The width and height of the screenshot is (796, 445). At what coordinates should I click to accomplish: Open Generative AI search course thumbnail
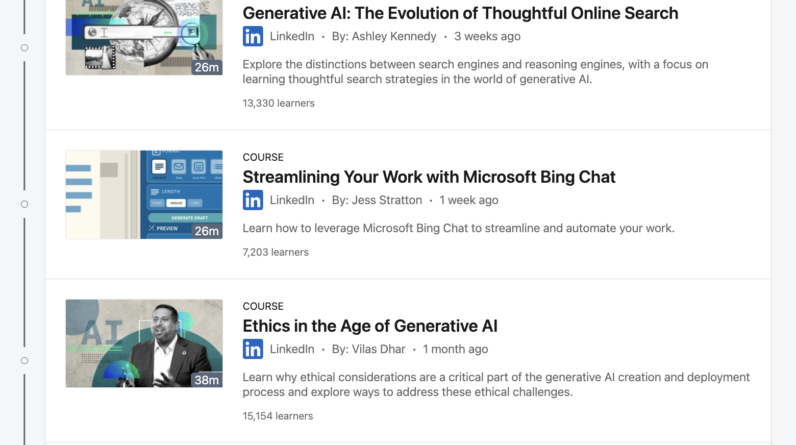(x=144, y=38)
